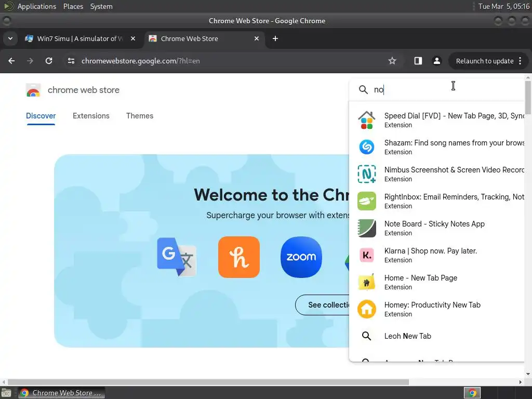Open the window menu icon in title bar
Viewport: 532px width, 399px height.
click(x=6, y=21)
